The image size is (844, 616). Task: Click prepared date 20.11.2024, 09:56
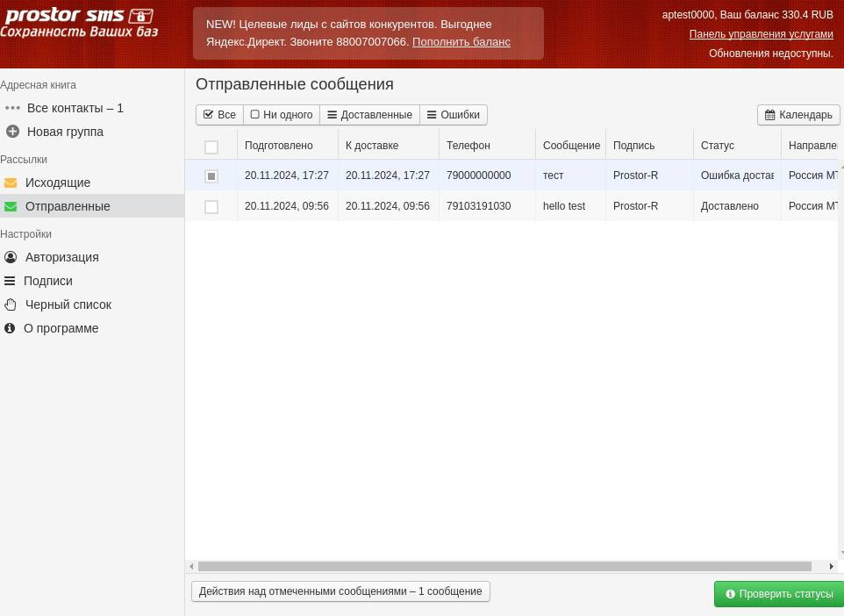(286, 205)
